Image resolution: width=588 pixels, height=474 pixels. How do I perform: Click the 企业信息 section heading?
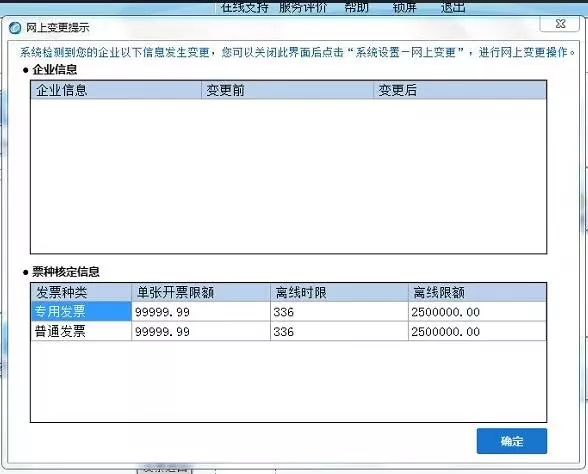[55, 69]
